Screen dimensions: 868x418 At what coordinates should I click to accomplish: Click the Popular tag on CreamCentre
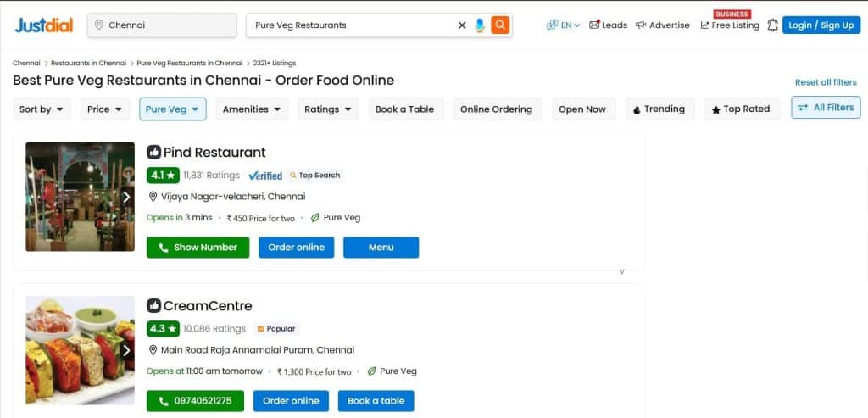coord(277,329)
